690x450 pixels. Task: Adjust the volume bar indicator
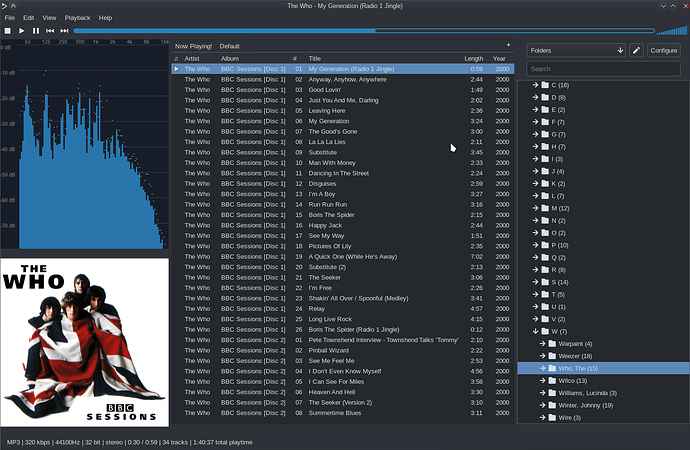point(672,30)
